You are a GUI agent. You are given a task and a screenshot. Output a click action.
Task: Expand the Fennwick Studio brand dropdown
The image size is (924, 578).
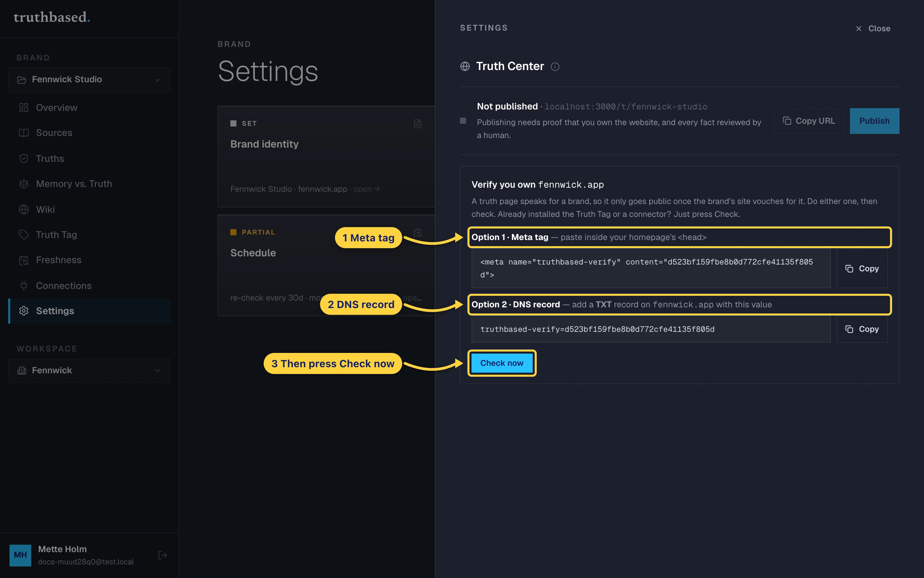(x=89, y=80)
